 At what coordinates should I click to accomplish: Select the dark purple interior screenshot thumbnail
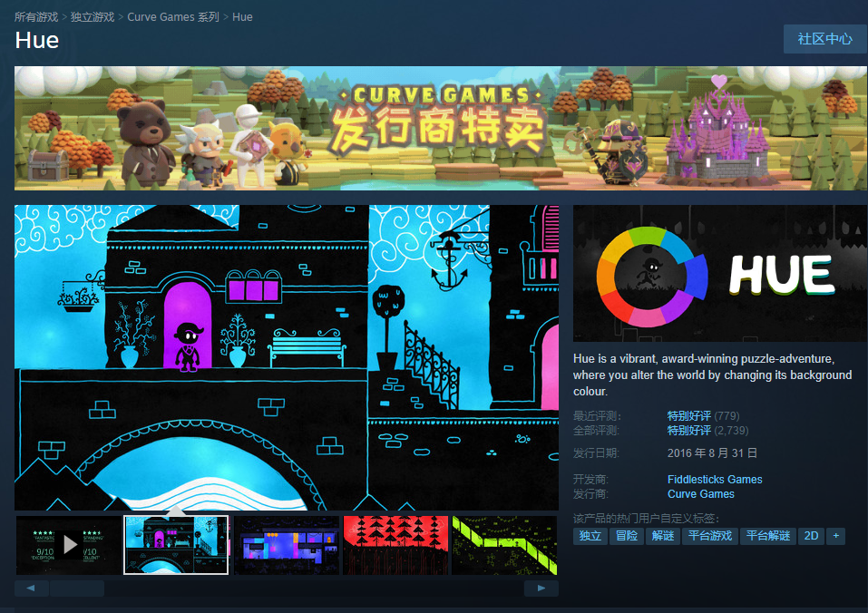287,545
